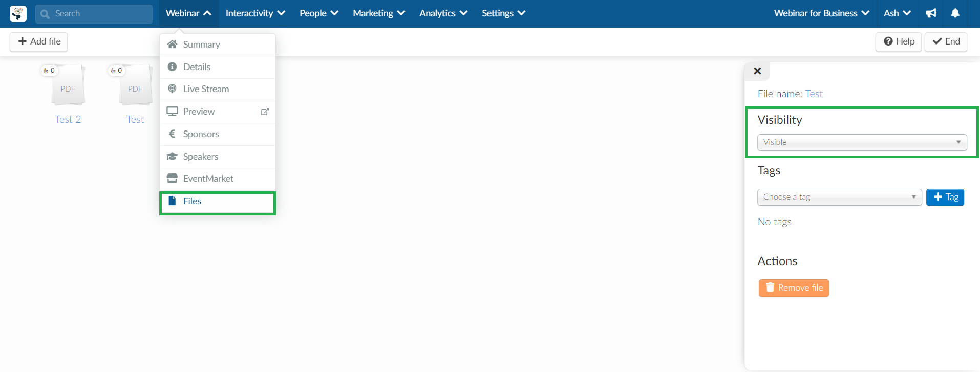Open the Webinar for Business event switcher
Image resolution: width=980 pixels, height=372 pixels.
point(822,13)
